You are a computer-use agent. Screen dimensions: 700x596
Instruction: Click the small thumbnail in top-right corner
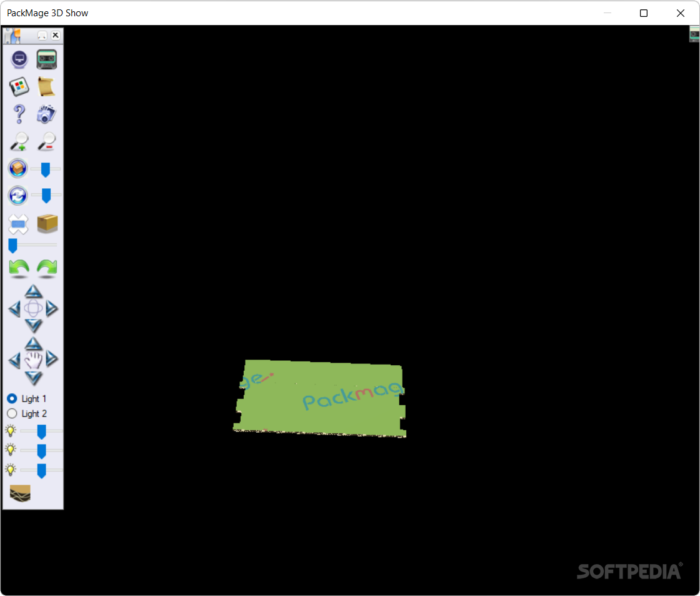(694, 34)
